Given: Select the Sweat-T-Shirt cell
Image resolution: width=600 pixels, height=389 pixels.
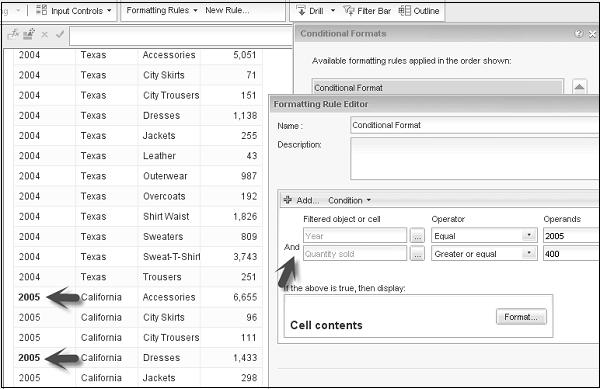Looking at the screenshot, I should (169, 257).
